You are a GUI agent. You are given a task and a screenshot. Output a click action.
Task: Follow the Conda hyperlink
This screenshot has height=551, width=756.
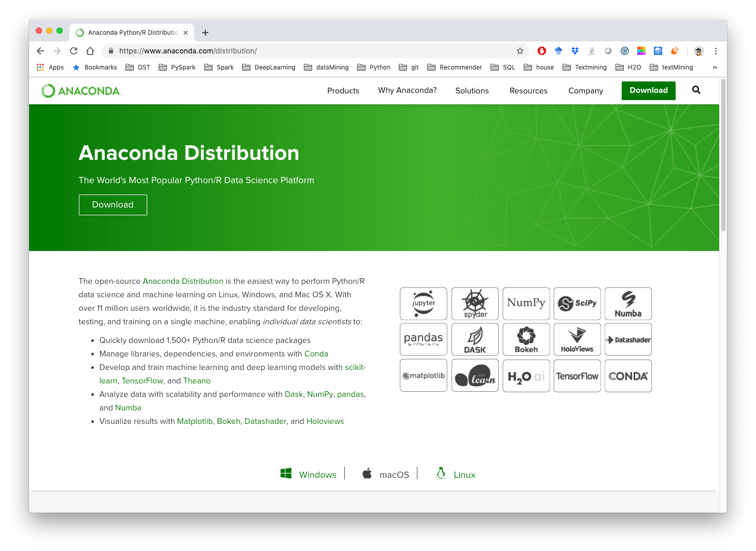point(316,353)
